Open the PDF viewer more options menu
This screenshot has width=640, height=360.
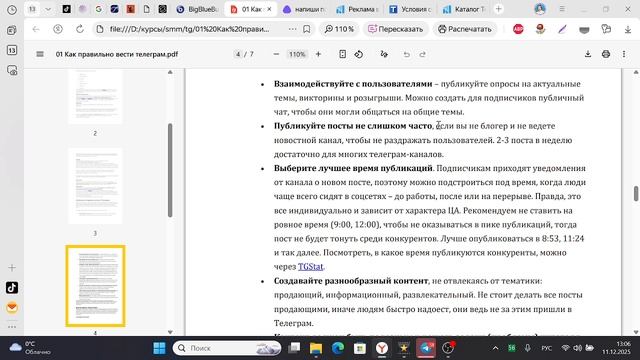click(624, 54)
